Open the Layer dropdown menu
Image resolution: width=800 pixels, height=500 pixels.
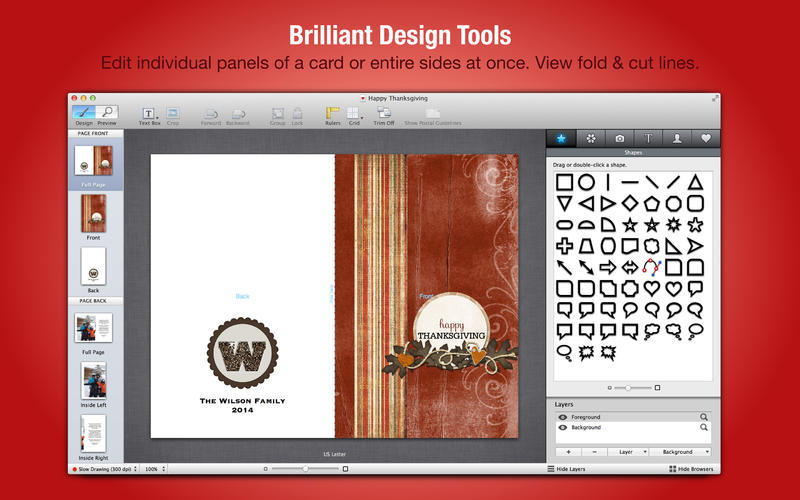pos(627,452)
